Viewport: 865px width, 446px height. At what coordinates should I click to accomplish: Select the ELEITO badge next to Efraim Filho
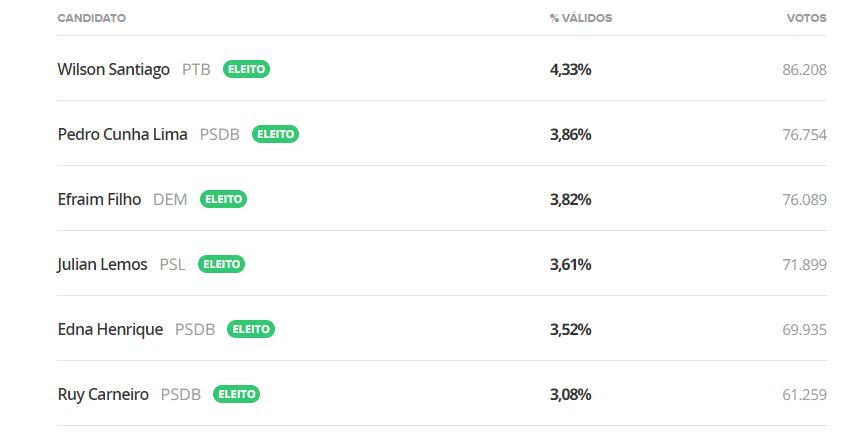tap(223, 199)
